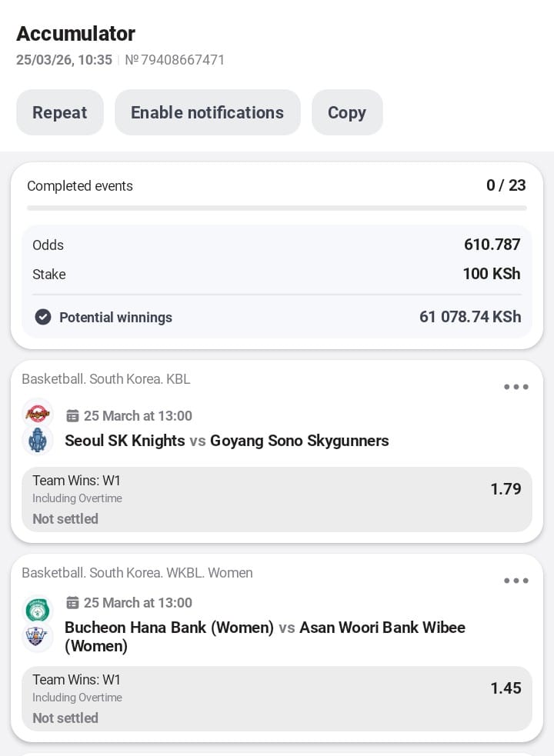Click the Goyang Sono Skygunners team logo
This screenshot has height=756, width=554.
(x=37, y=441)
